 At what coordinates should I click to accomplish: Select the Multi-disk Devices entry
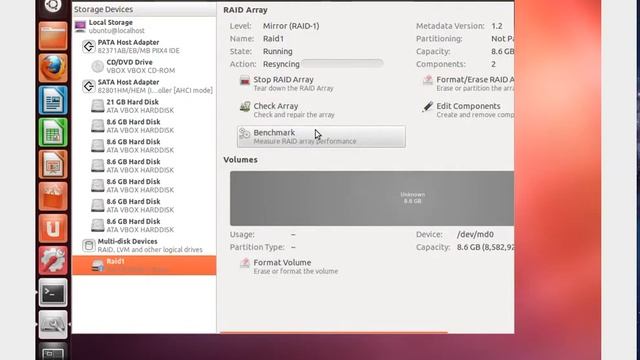click(x=144, y=245)
